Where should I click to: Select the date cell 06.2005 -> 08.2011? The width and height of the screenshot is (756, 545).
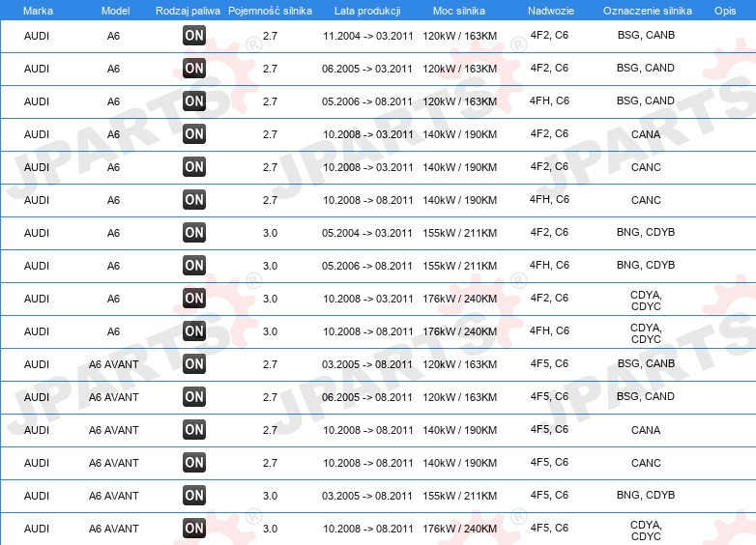coord(367,397)
